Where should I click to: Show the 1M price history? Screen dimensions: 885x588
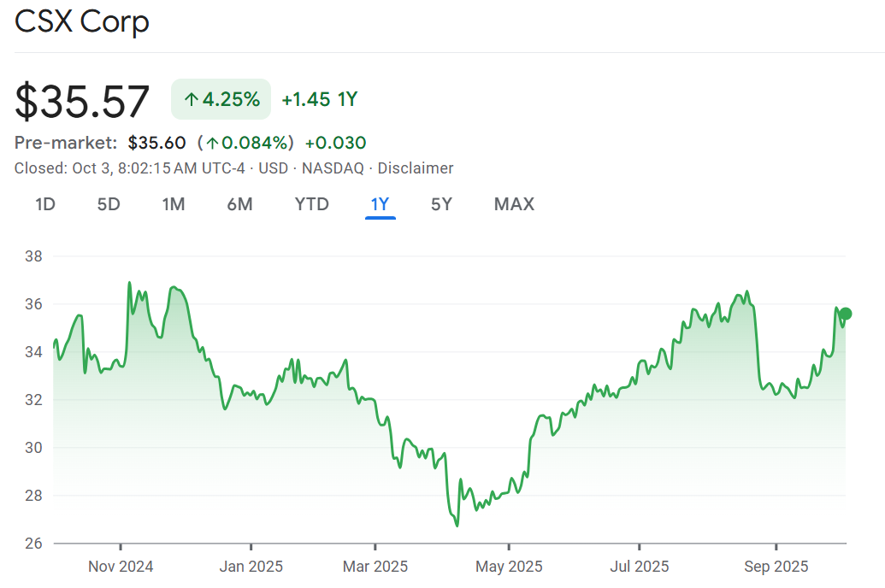174,204
